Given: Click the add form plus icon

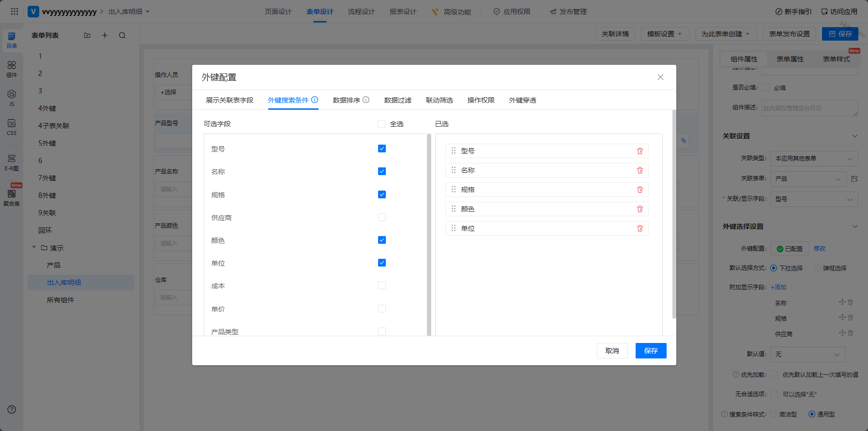Looking at the screenshot, I should [x=105, y=35].
